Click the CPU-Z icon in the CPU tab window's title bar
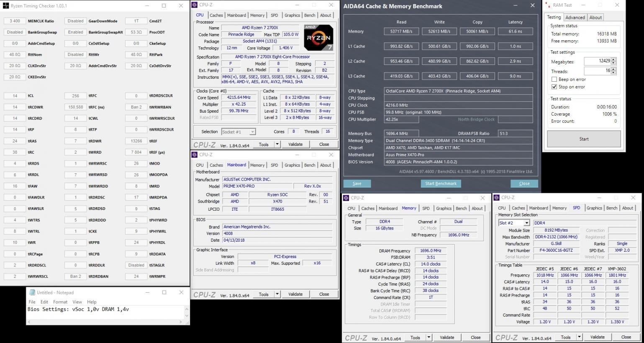Viewport: 644px width, 343px height. 195,5
